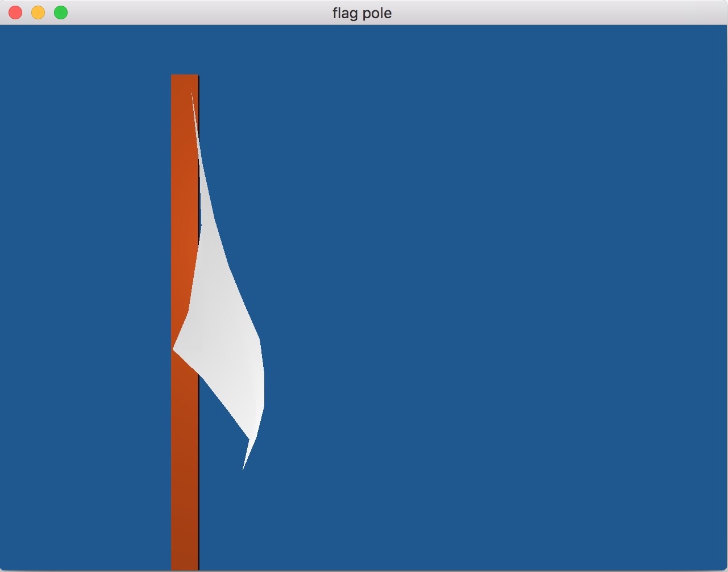Maximize the flag pole window with green button
Viewport: 728px width, 572px height.
61,12
